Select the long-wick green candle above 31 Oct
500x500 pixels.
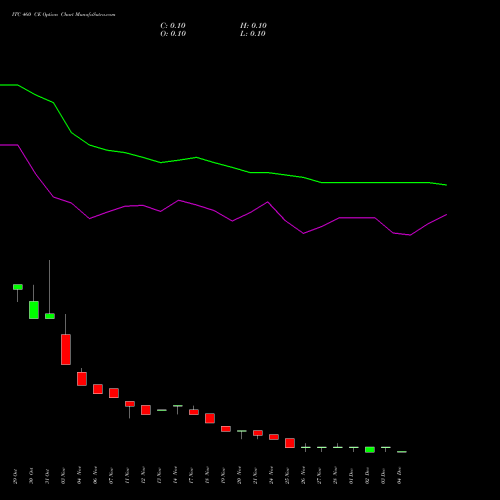point(50,316)
